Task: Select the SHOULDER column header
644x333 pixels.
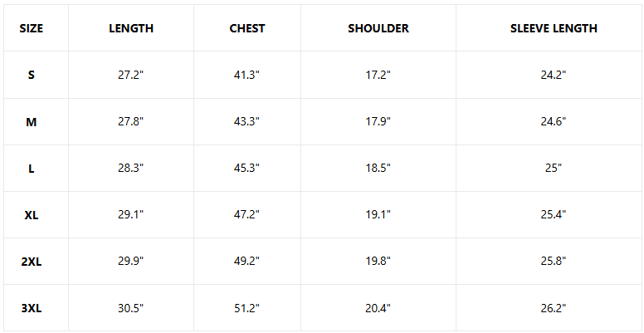Action: pyautogui.click(x=378, y=28)
